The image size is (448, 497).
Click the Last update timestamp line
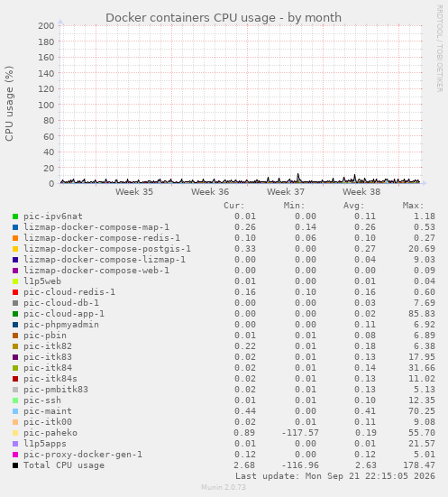[335, 476]
